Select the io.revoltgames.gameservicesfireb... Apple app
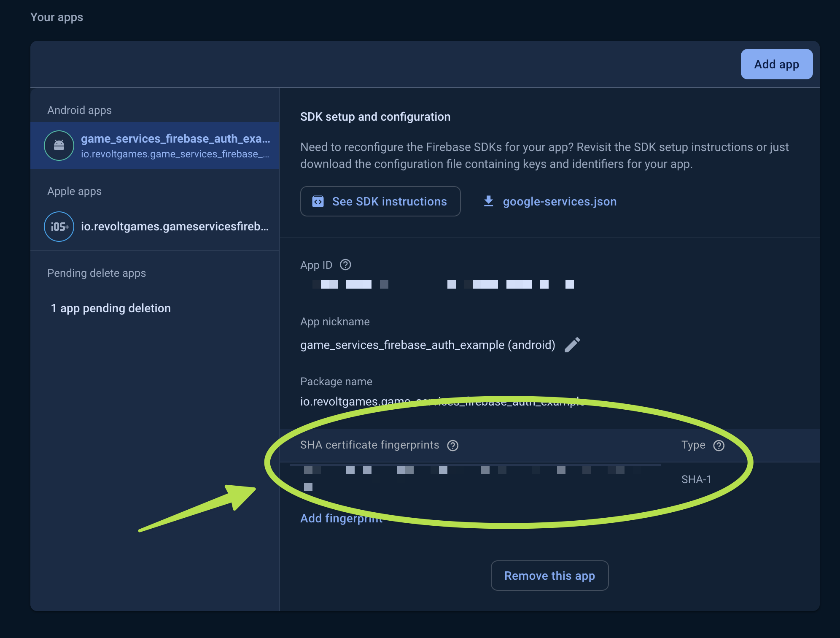840x638 pixels. (174, 227)
